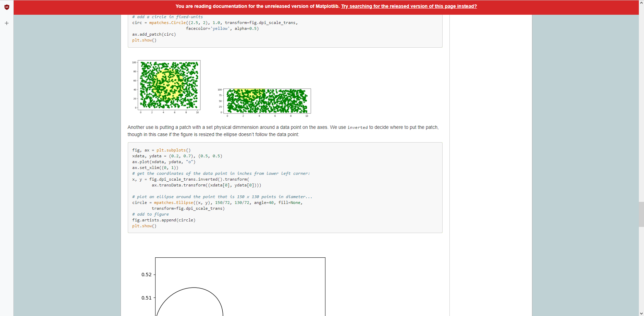Click the comment "# add a circle in fixed-units"
This screenshot has height=316, width=644.
[x=168, y=17]
